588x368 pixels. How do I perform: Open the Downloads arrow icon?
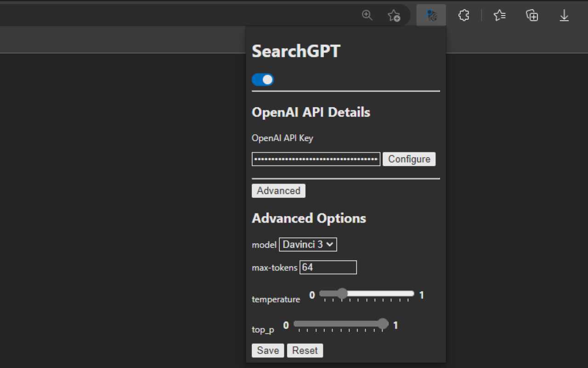[564, 16]
